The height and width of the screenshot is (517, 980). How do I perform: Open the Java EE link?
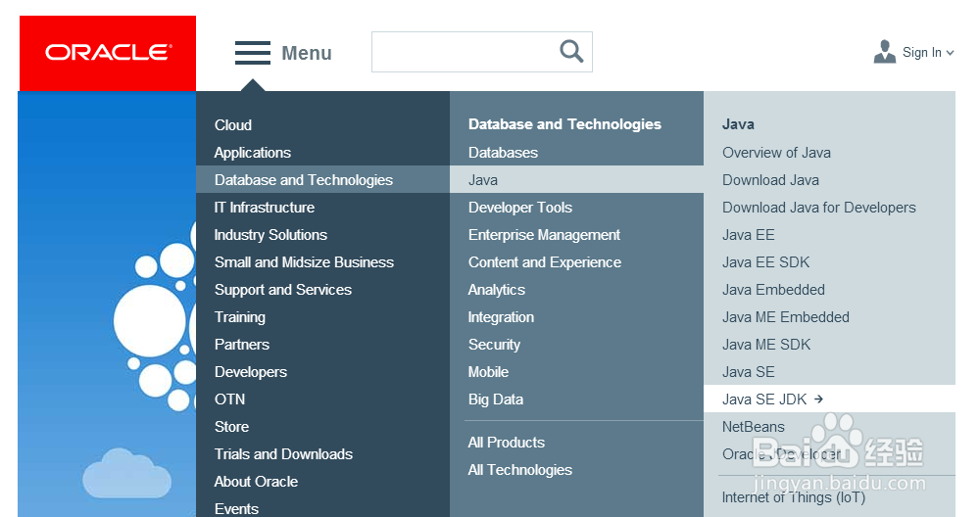748,235
